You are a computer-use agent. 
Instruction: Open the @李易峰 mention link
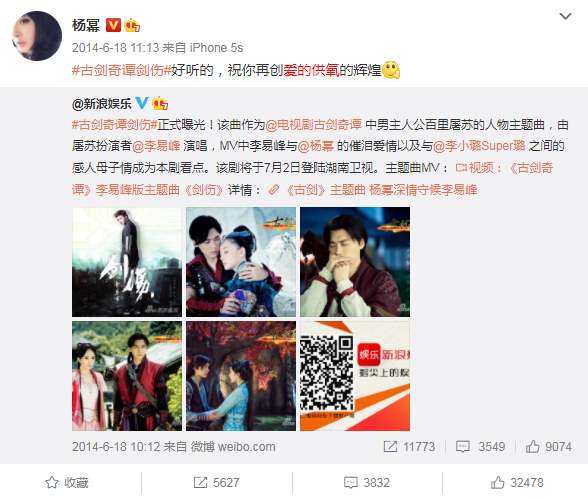click(156, 146)
